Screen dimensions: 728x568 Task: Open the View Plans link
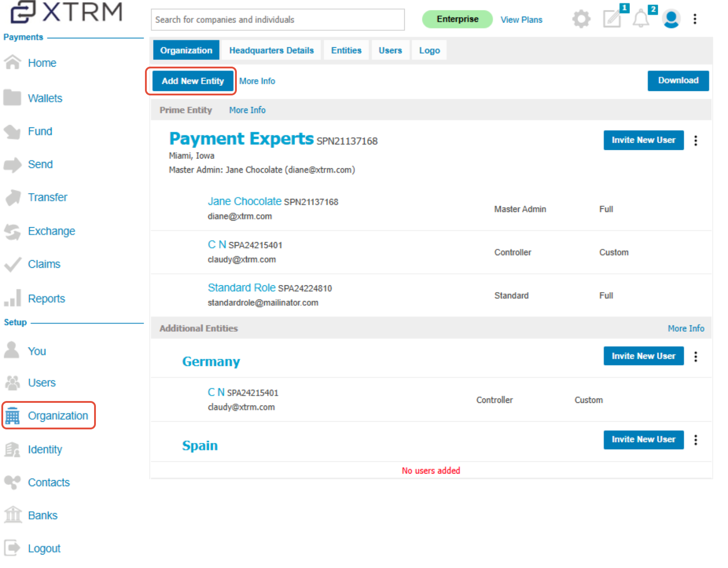[x=521, y=20]
